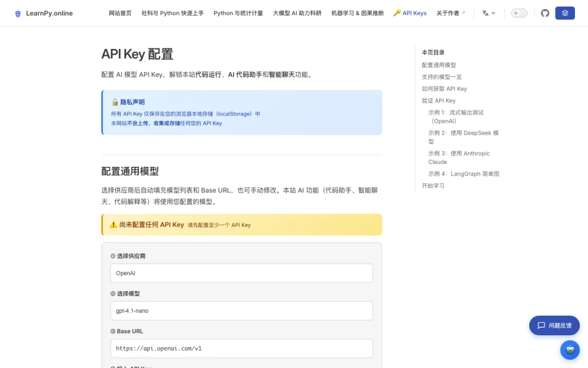Toggle the light/dark theme switch
The width and height of the screenshot is (588, 368).
519,13
